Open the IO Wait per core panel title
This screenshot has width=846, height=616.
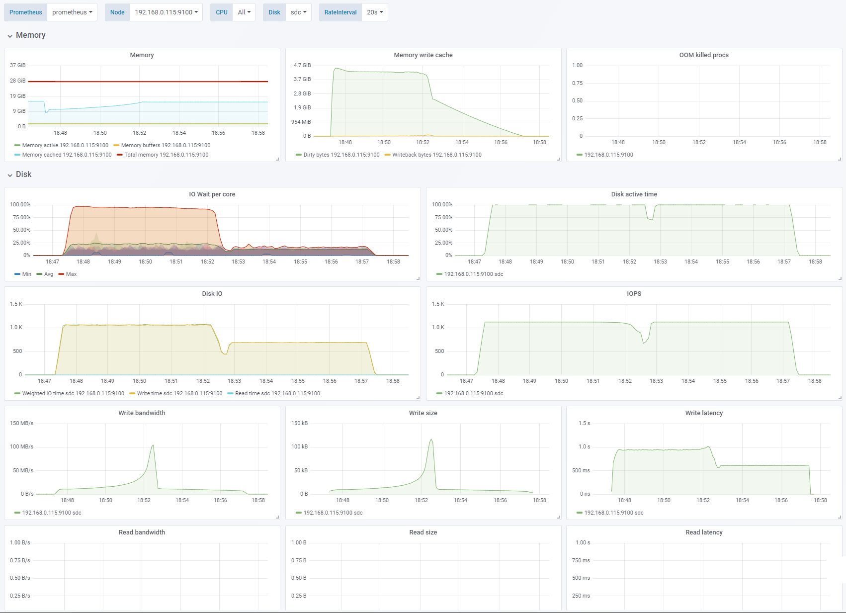(x=212, y=194)
